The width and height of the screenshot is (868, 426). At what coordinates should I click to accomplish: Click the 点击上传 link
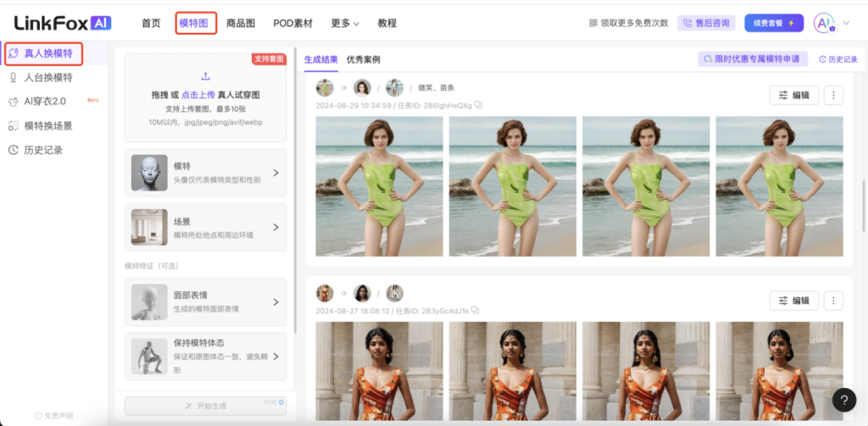[x=198, y=95]
